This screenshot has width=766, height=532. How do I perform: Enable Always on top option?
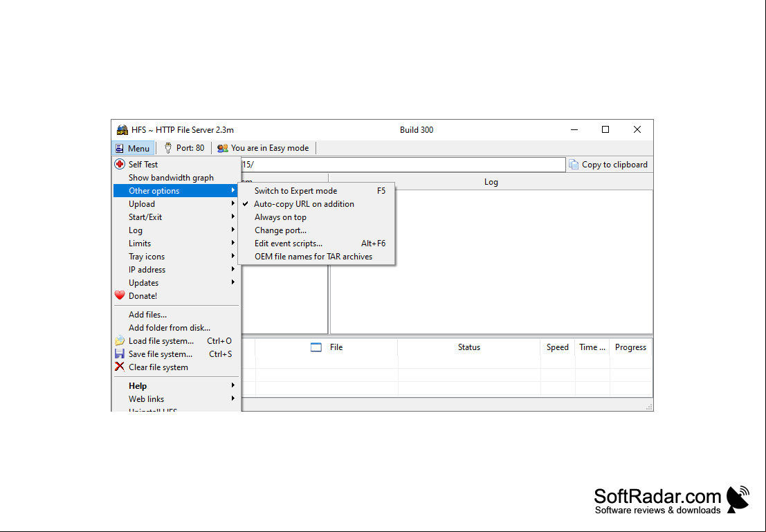316,217
